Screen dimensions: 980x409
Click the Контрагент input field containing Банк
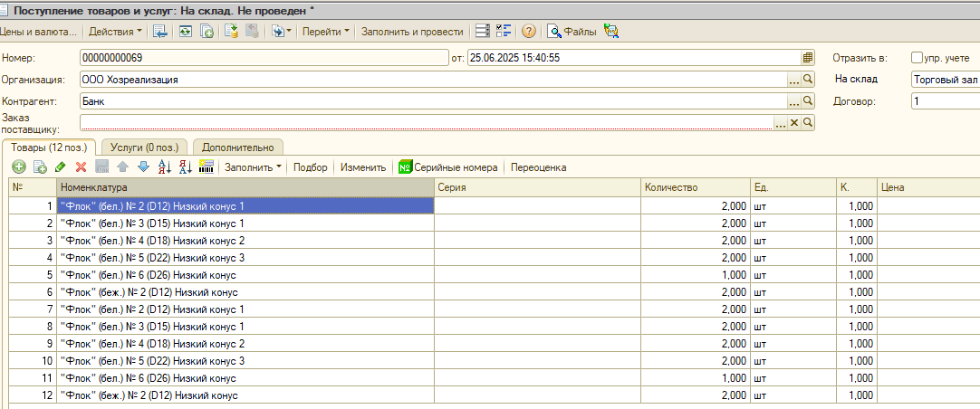point(433,100)
